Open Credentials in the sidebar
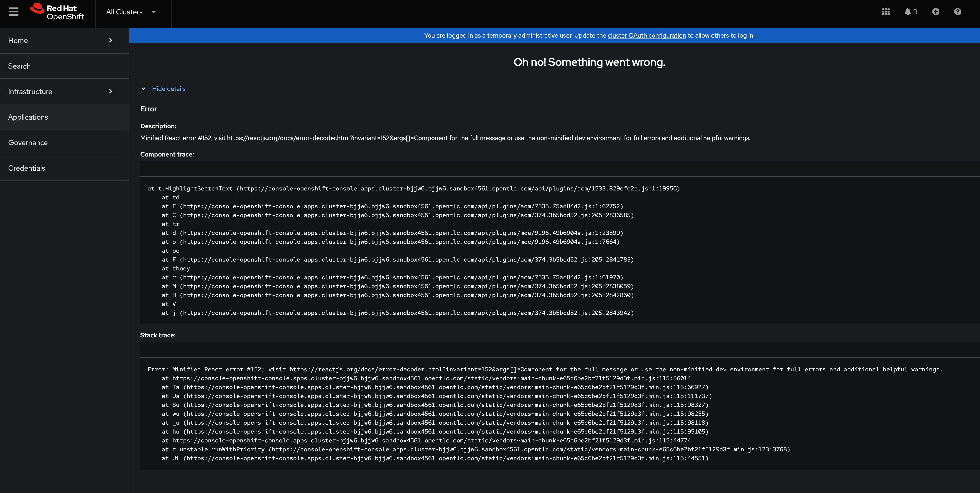 (27, 168)
